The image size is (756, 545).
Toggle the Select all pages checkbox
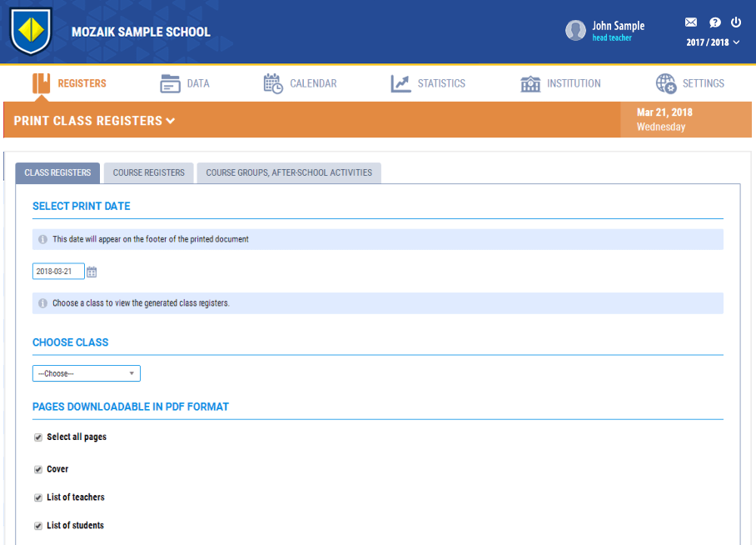point(38,437)
